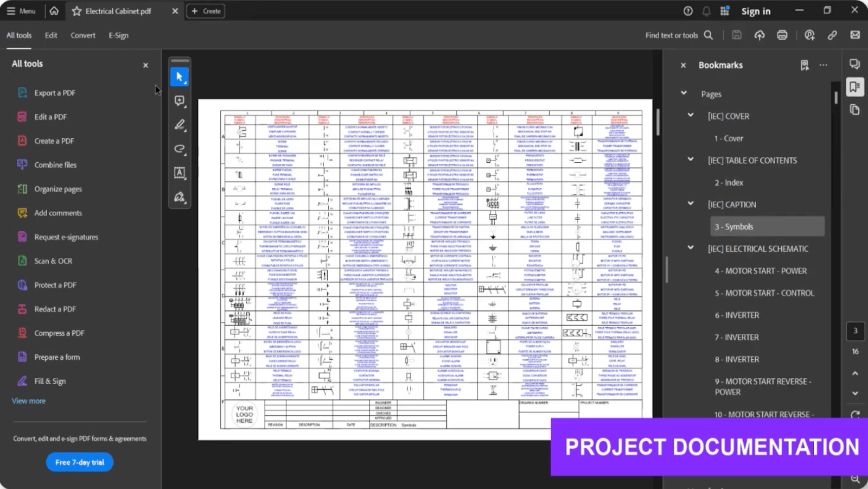Toggle the Bookmarks panel closed

(684, 65)
